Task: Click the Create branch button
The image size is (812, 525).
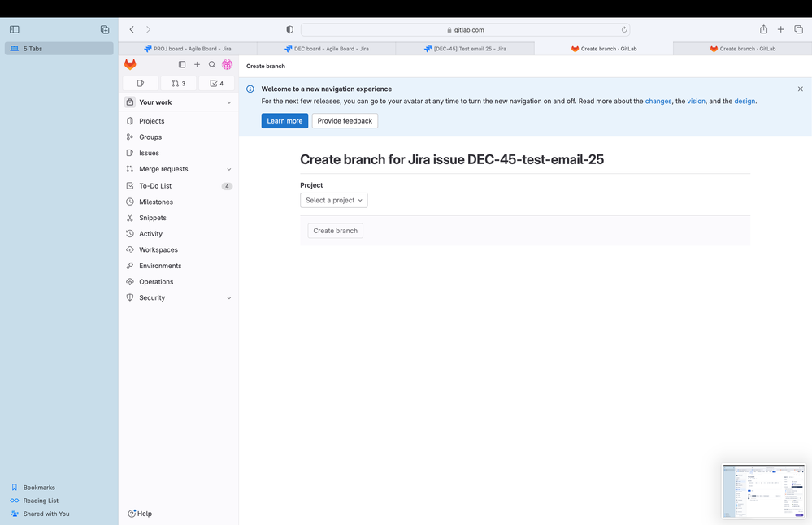Action: tap(335, 231)
